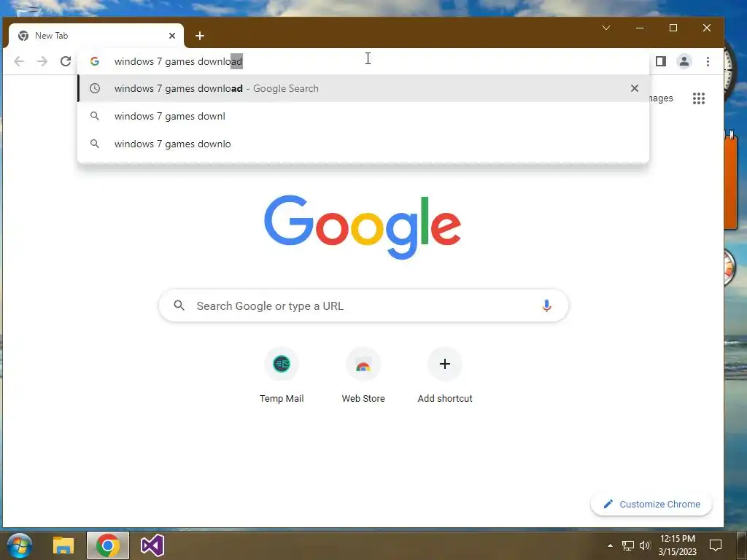Choose the 'windows 7 games downlo' suggestion

pos(363,144)
